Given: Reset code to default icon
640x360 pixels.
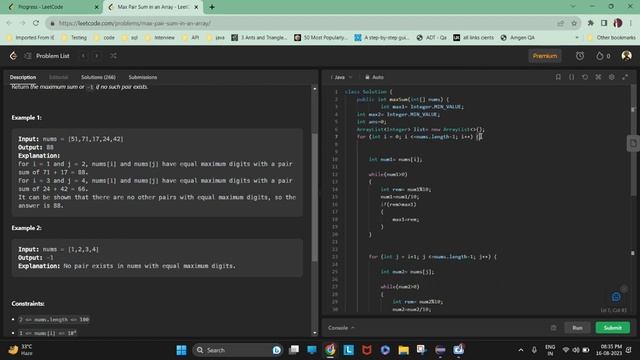Looking at the screenshot, I should click(x=585, y=77).
